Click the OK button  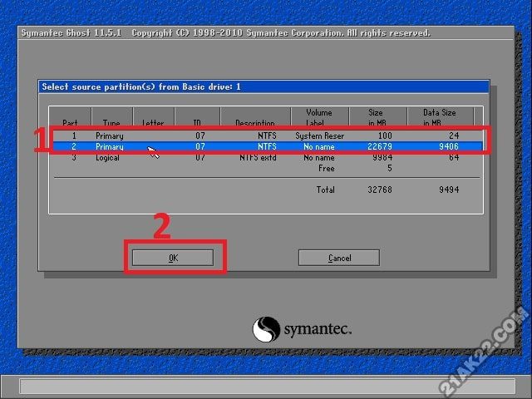(173, 258)
